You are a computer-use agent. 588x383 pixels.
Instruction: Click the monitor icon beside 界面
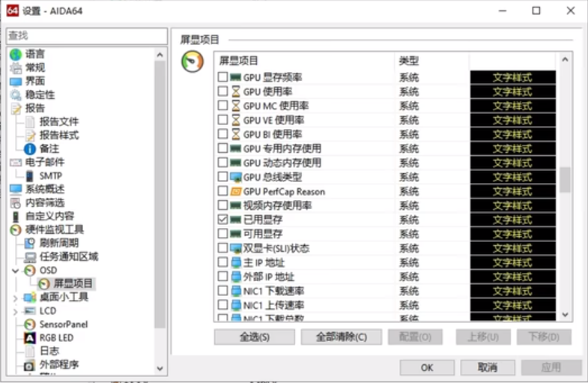point(16,82)
